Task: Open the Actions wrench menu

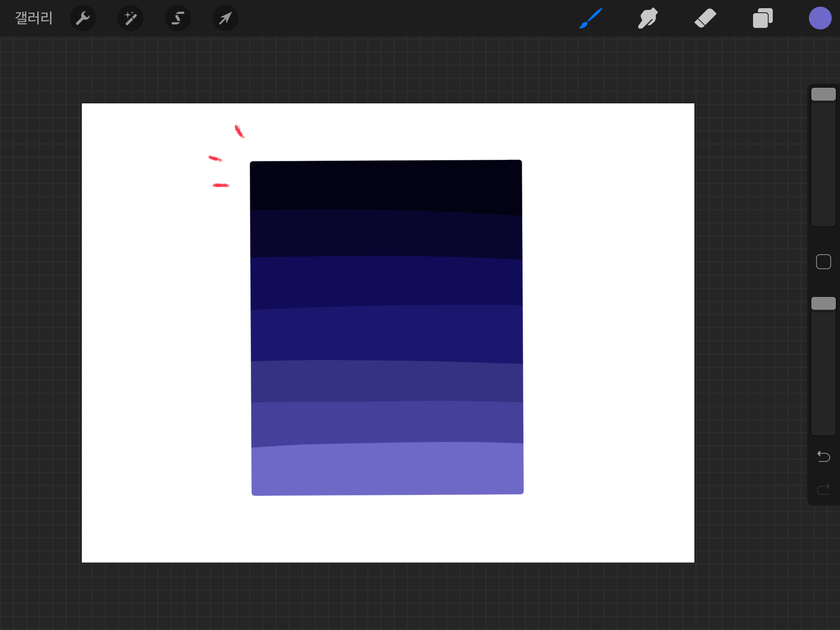Action: tap(83, 18)
